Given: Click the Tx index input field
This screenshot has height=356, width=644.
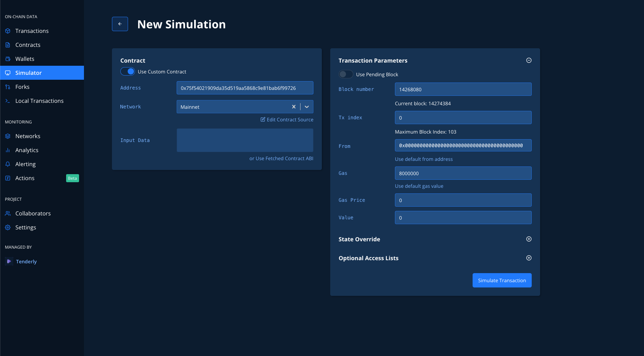Looking at the screenshot, I should click(463, 118).
